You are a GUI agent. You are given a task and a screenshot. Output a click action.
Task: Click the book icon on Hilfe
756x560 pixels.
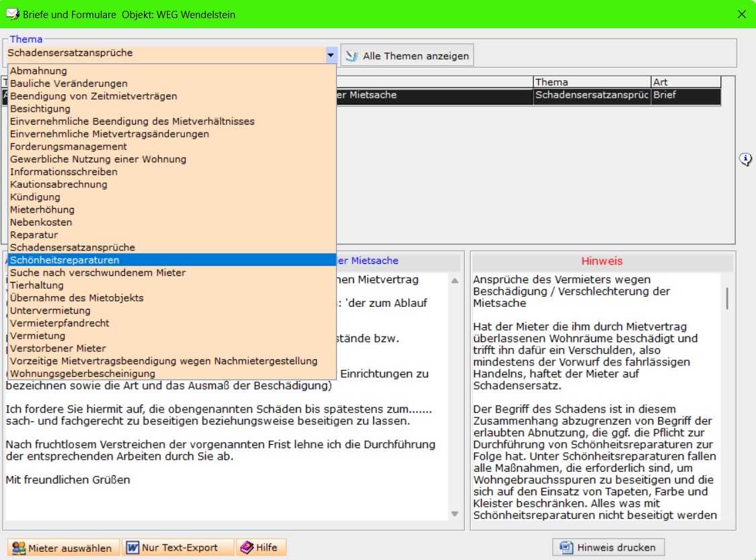tap(247, 547)
